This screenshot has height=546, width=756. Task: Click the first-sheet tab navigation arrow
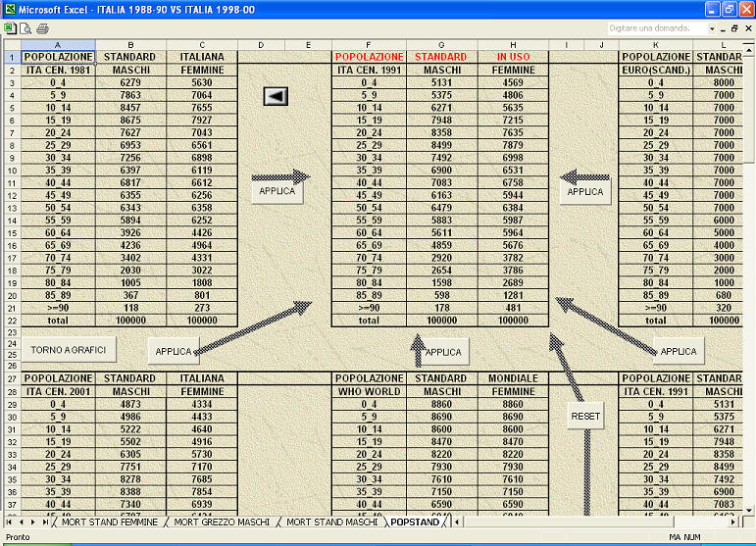pyautogui.click(x=9, y=521)
